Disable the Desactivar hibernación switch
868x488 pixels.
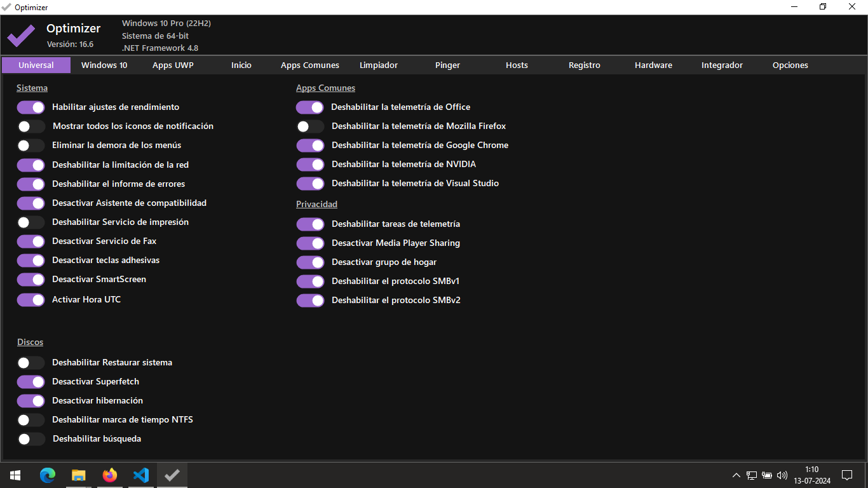coord(31,401)
